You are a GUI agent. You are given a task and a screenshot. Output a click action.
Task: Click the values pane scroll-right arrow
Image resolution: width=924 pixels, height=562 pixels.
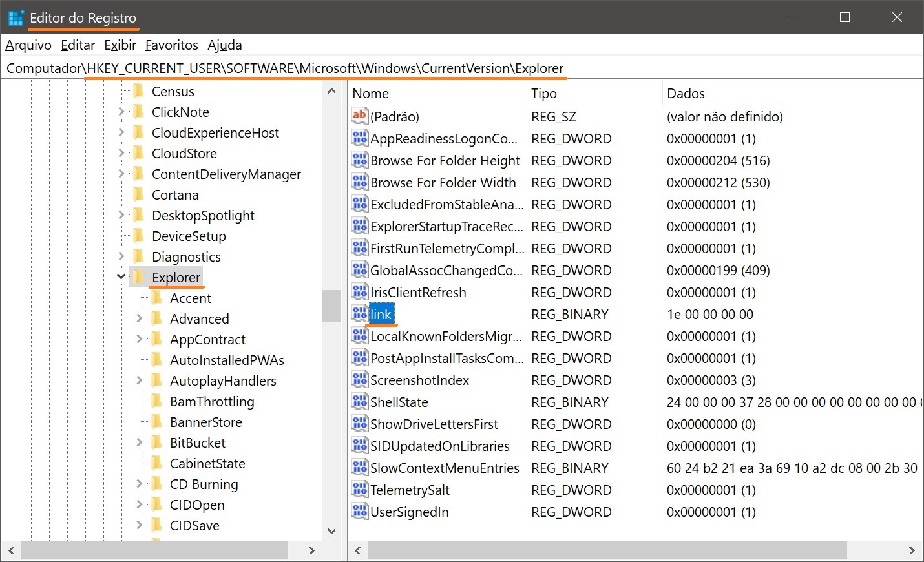tap(912, 551)
